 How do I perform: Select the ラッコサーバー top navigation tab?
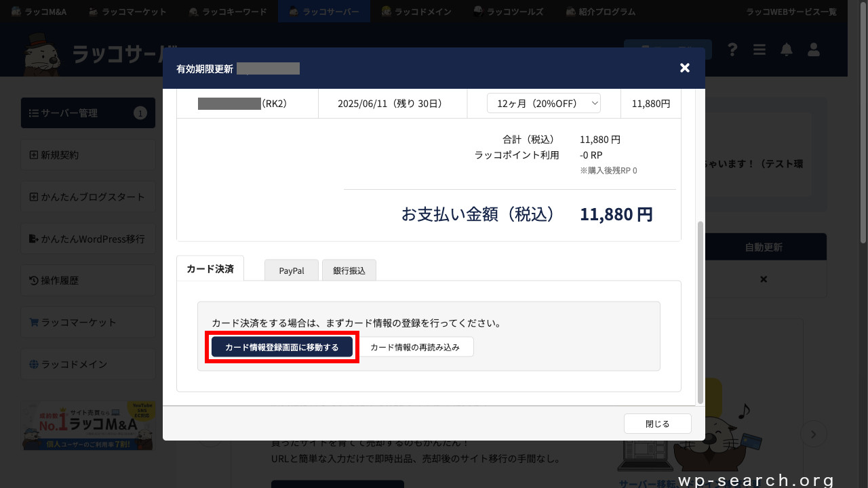[324, 12]
